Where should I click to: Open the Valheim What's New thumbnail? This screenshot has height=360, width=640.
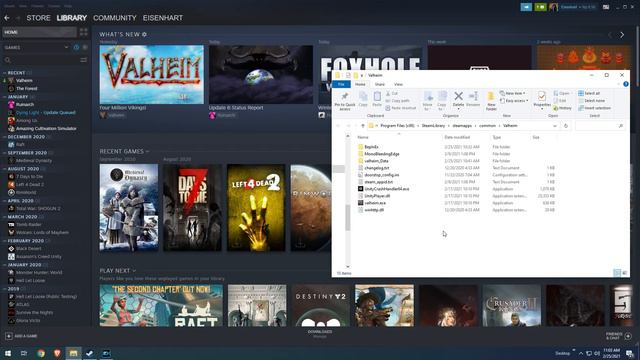(151, 74)
